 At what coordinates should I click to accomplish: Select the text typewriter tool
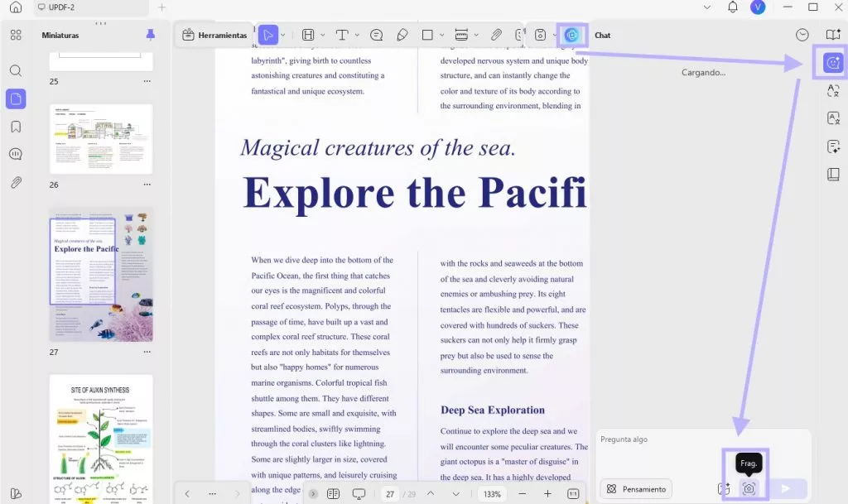click(x=342, y=35)
